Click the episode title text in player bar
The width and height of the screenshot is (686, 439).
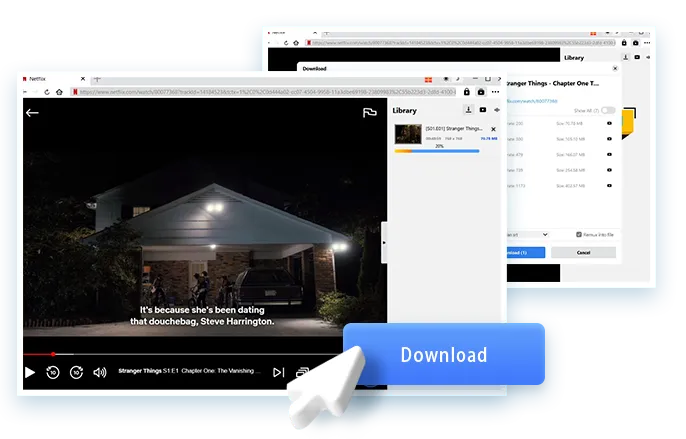[x=189, y=371]
